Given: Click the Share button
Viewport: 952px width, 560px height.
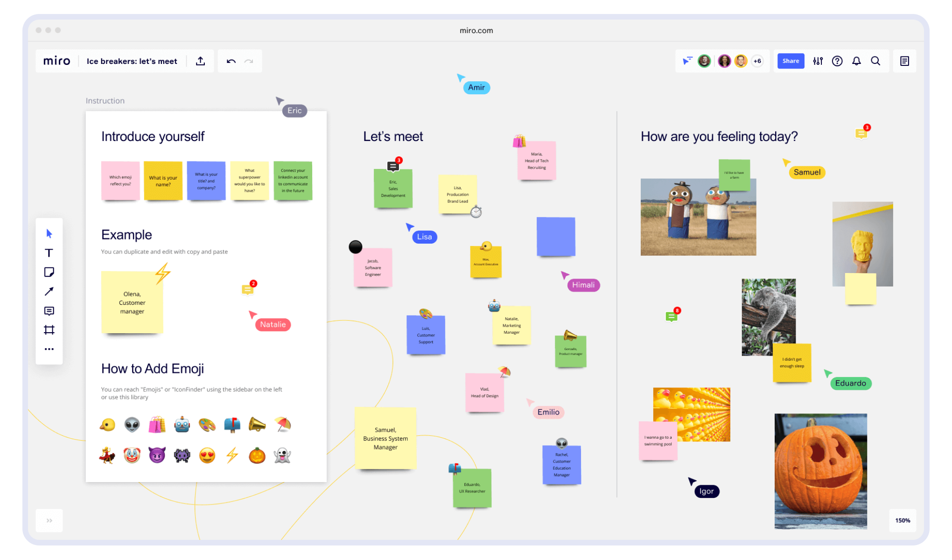Looking at the screenshot, I should click(791, 61).
